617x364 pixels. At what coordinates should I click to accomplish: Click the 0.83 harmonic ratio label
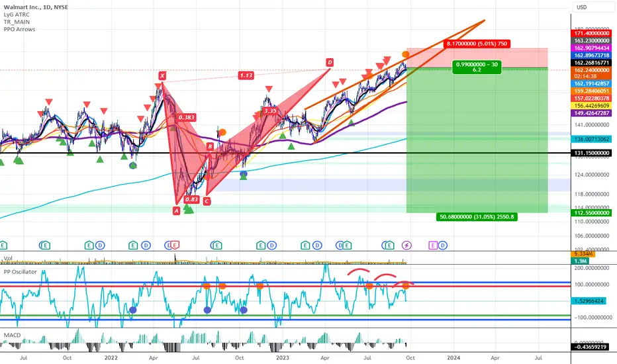point(191,199)
